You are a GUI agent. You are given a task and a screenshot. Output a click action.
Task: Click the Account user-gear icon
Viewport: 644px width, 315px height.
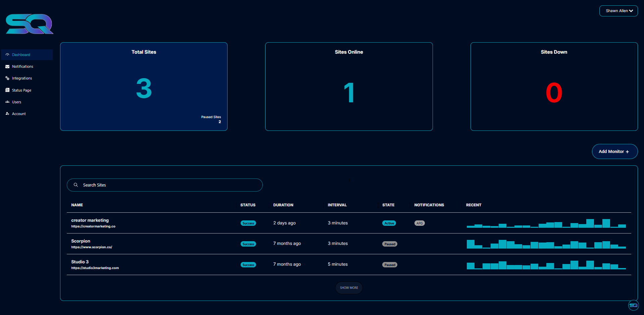pos(7,114)
